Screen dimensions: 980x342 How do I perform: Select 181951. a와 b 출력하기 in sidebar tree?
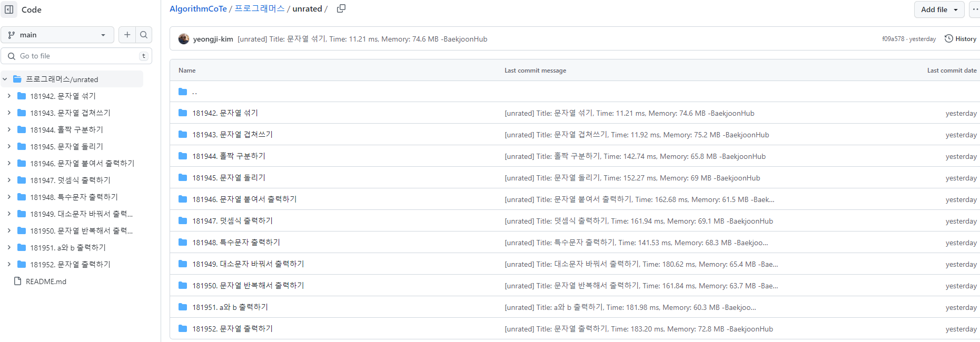(x=68, y=248)
